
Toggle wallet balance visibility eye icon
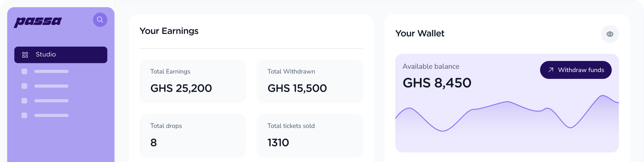pyautogui.click(x=610, y=34)
